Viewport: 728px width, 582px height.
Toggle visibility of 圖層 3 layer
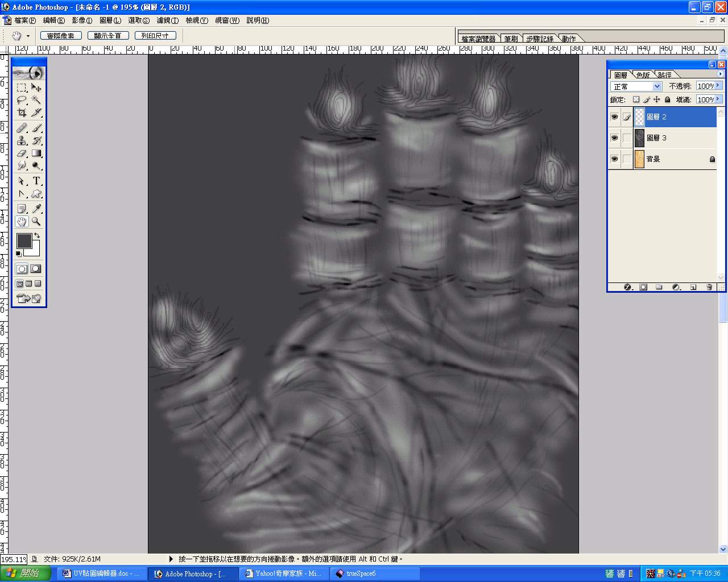[x=614, y=138]
